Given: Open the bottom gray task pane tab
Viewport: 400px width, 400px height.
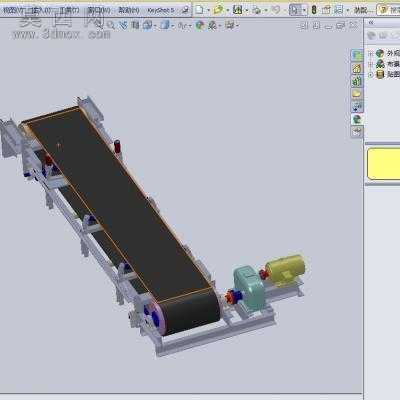Looking at the screenshot, I should [x=357, y=131].
